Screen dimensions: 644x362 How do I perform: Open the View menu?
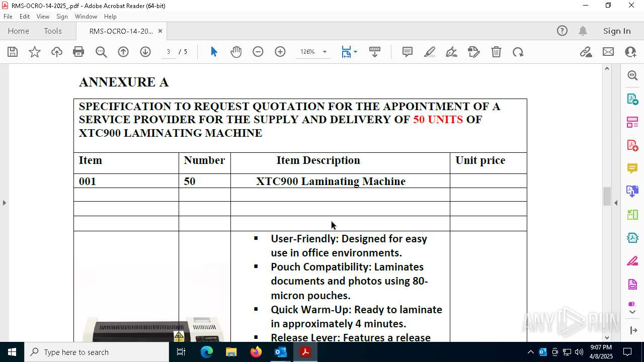tap(43, 17)
